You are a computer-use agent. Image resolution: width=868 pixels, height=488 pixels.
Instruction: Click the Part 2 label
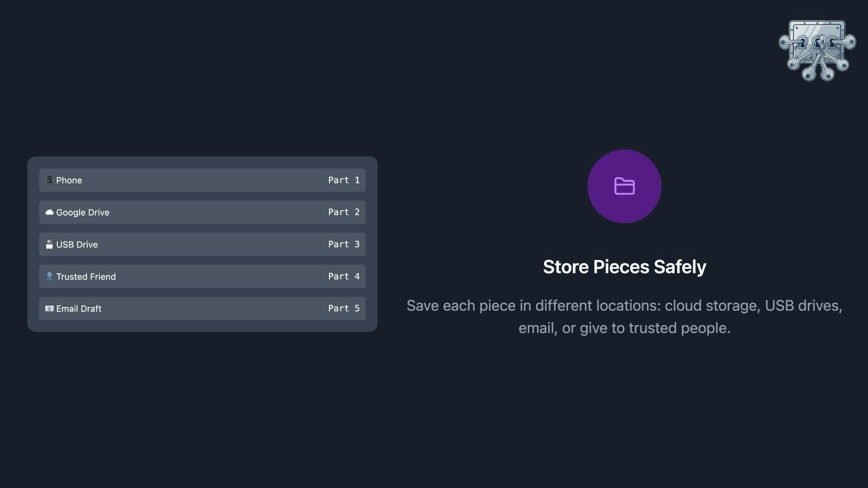point(344,212)
